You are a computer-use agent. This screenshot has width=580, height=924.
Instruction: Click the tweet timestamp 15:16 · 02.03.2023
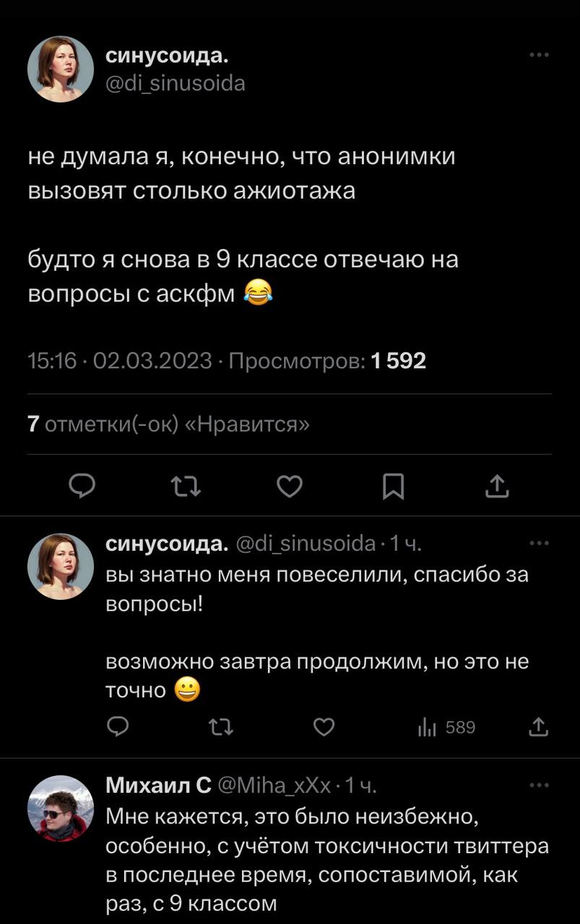119,360
